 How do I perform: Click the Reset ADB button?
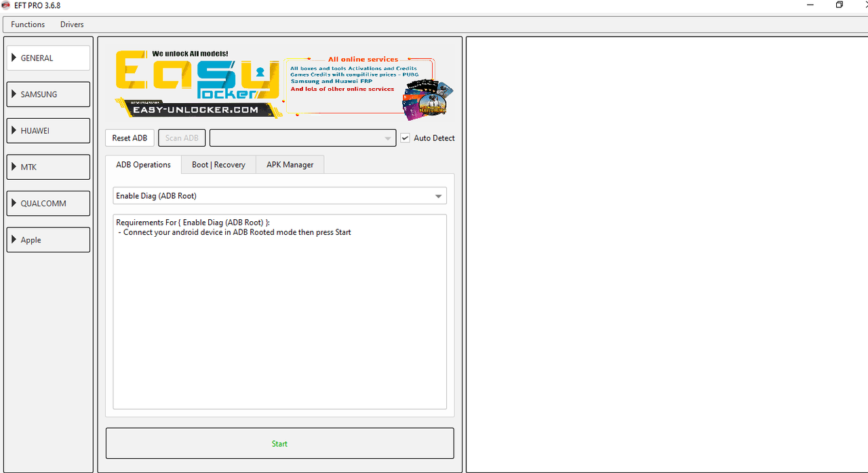130,138
